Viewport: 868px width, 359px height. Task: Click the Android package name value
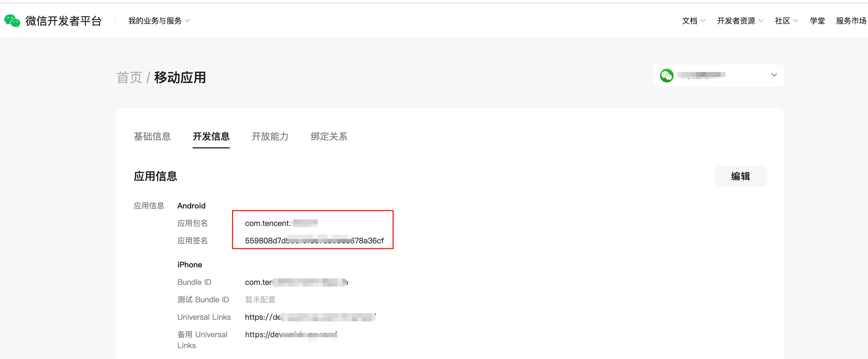click(281, 223)
